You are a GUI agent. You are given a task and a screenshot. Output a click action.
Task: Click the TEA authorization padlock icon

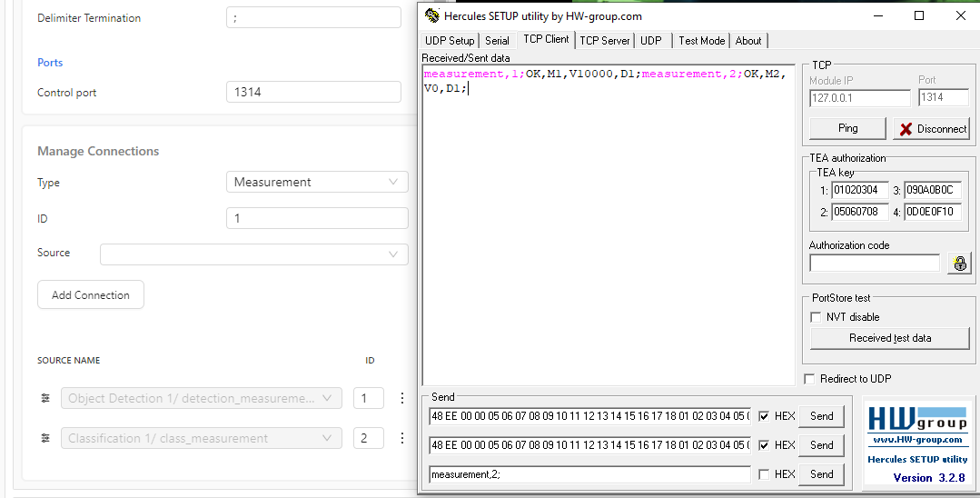click(960, 264)
